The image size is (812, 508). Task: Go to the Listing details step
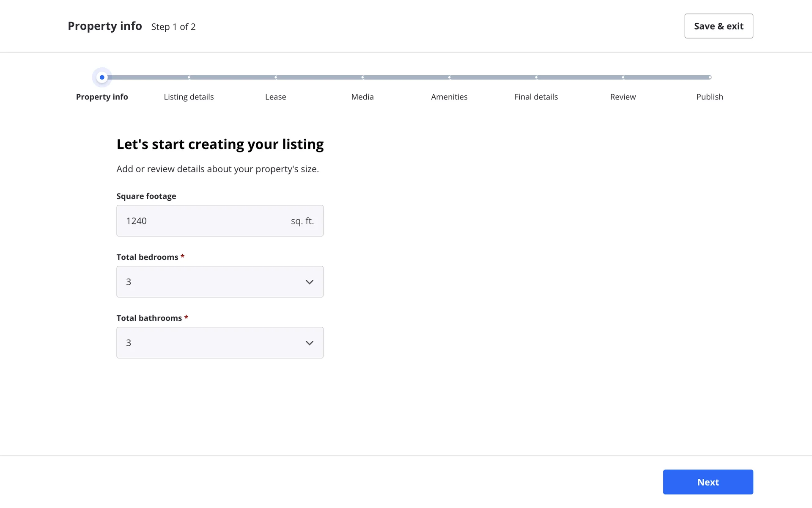(x=189, y=97)
